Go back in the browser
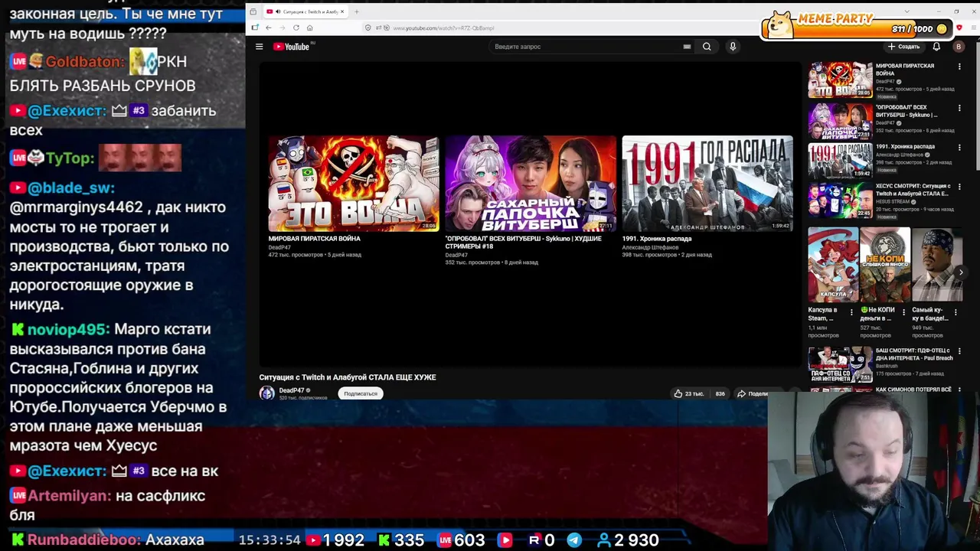Viewport: 980px width, 551px height. click(x=268, y=28)
